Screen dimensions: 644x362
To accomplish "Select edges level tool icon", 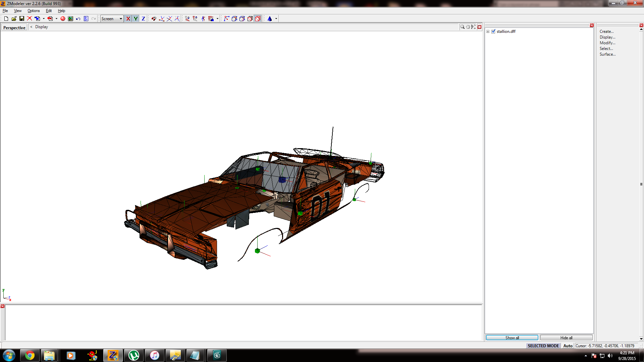I will click(195, 19).
